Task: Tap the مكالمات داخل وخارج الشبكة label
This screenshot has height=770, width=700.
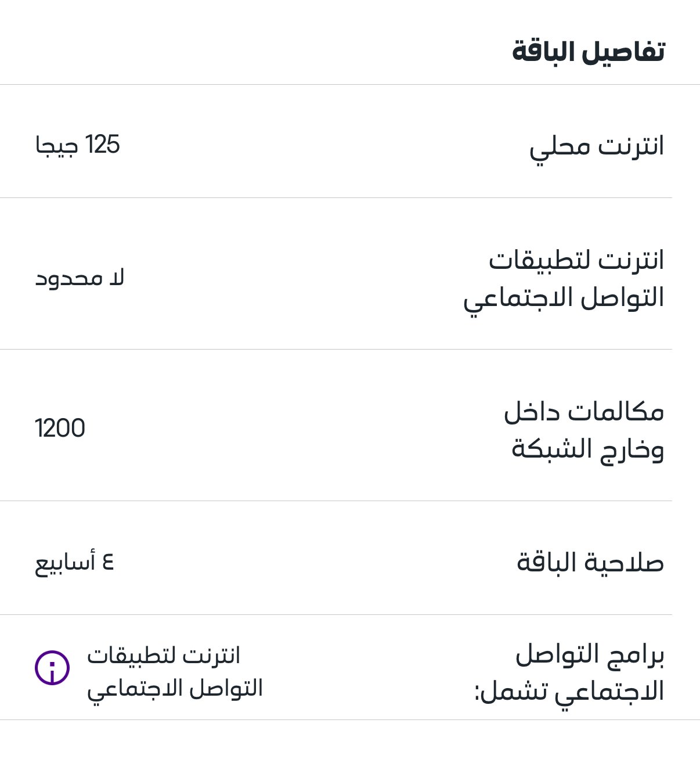Action: coord(584,430)
